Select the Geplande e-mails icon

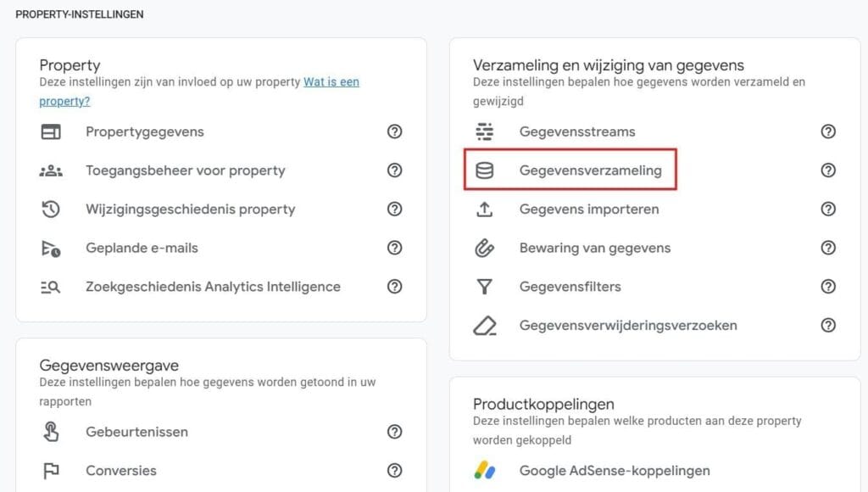click(x=49, y=248)
